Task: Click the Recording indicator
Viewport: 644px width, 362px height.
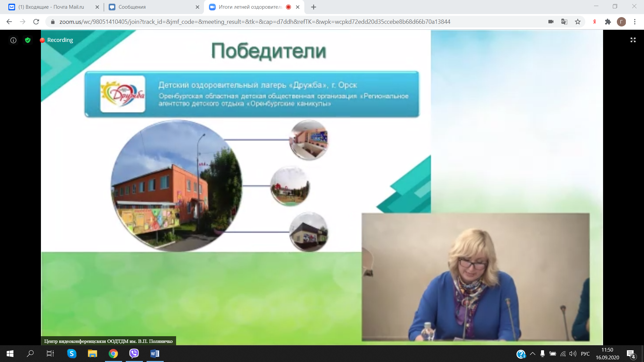Action: click(56, 40)
